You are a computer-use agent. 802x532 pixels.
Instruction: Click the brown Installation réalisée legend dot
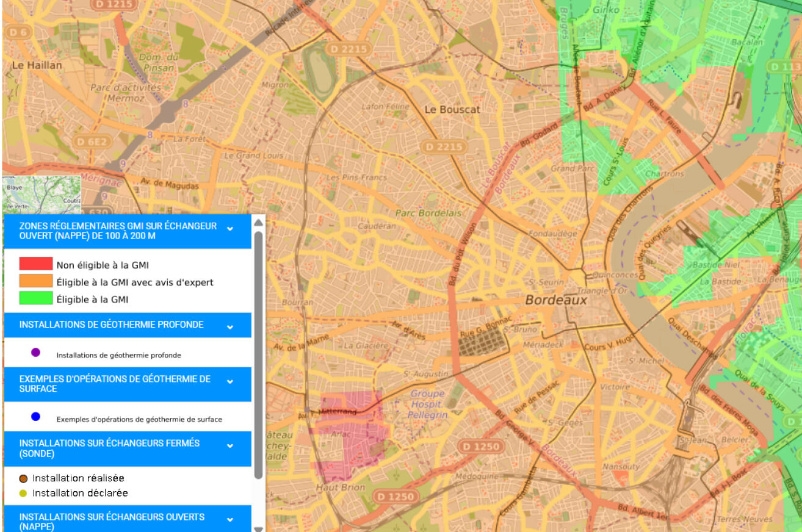[23, 478]
